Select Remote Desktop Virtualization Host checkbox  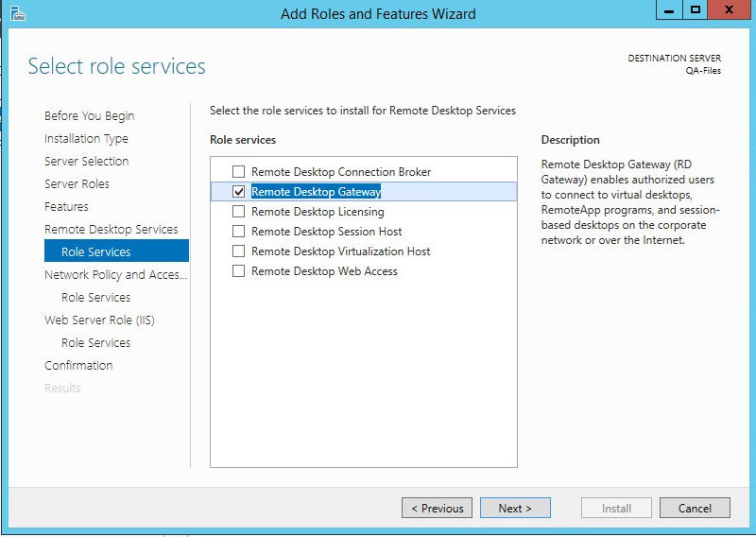pyautogui.click(x=239, y=251)
